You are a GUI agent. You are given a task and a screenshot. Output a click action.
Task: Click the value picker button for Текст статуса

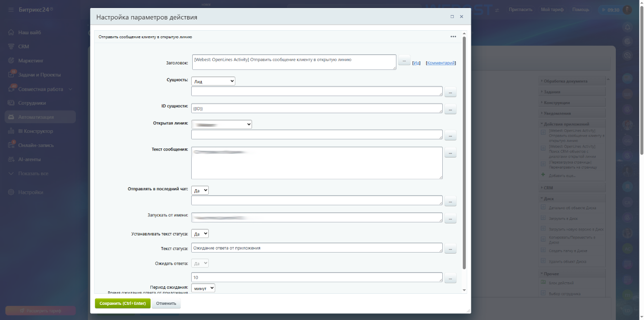pyautogui.click(x=450, y=249)
